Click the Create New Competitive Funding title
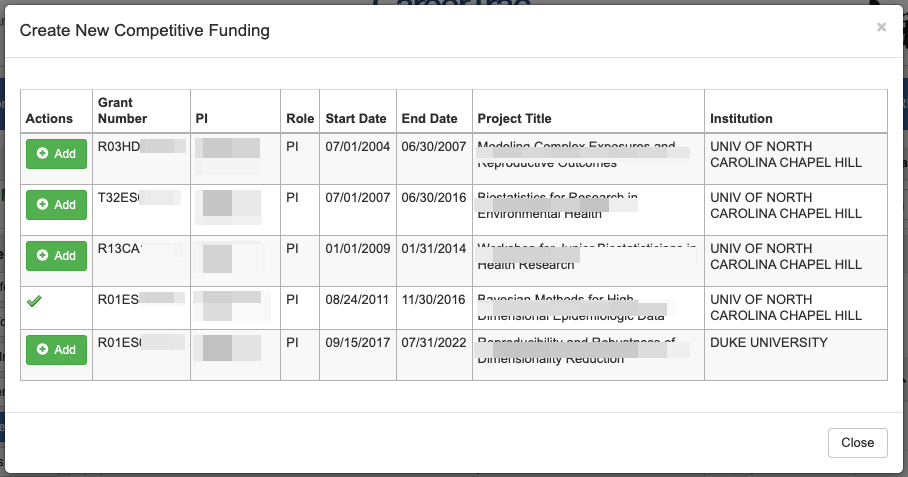The width and height of the screenshot is (908, 477). coord(144,31)
